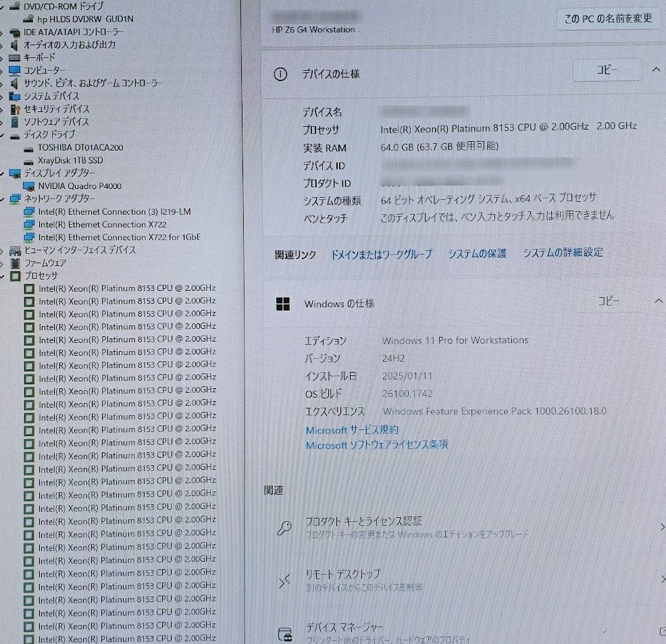Open the デバイス マネージャー settings row
The width and height of the screenshot is (666, 644).
pos(465,633)
